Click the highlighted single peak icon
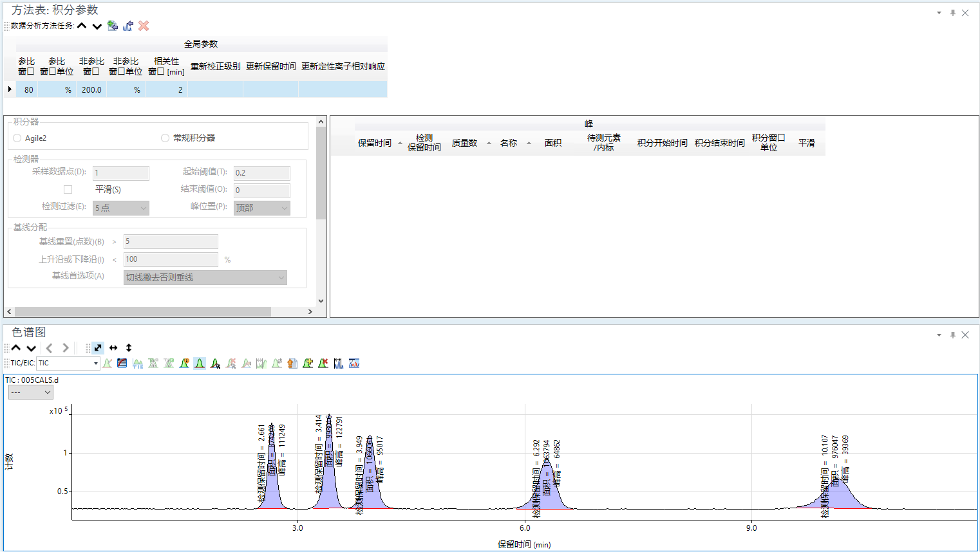Image resolution: width=980 pixels, height=552 pixels. (x=200, y=363)
